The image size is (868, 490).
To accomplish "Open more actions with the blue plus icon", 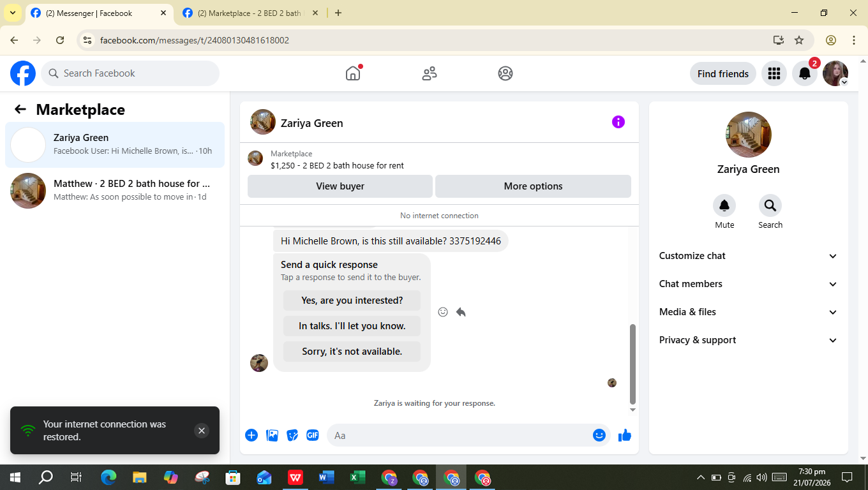I will tap(251, 435).
